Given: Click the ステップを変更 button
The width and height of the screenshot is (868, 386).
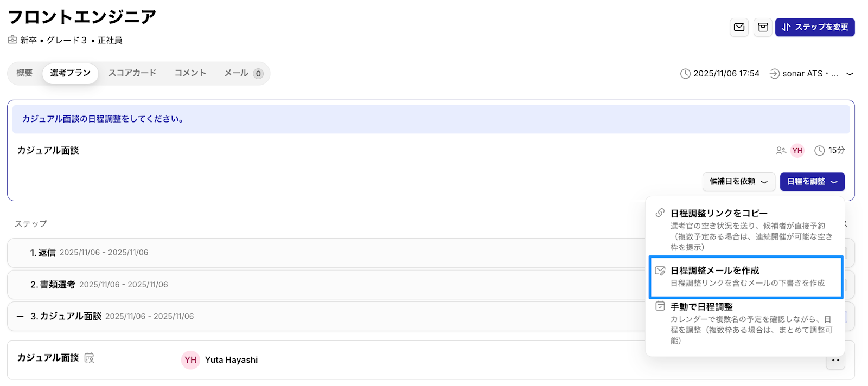Looking at the screenshot, I should [815, 27].
